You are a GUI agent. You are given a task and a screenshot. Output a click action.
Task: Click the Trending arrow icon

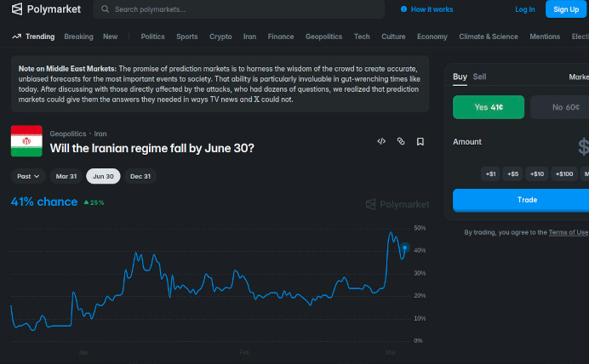[17, 37]
